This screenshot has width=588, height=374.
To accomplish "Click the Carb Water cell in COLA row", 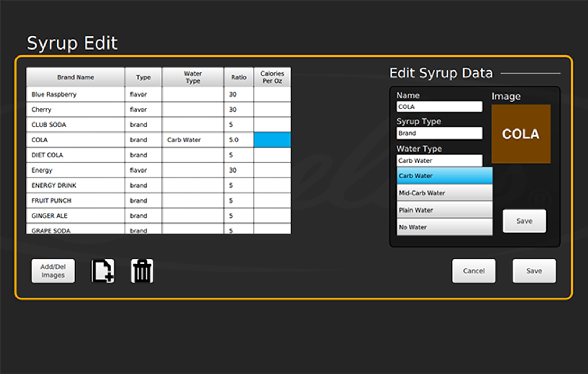I will point(193,140).
